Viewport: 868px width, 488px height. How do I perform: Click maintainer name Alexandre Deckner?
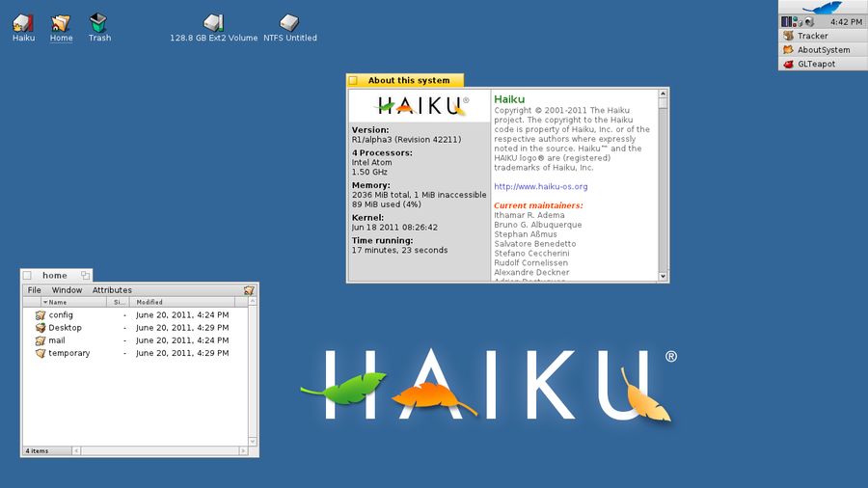coord(531,272)
